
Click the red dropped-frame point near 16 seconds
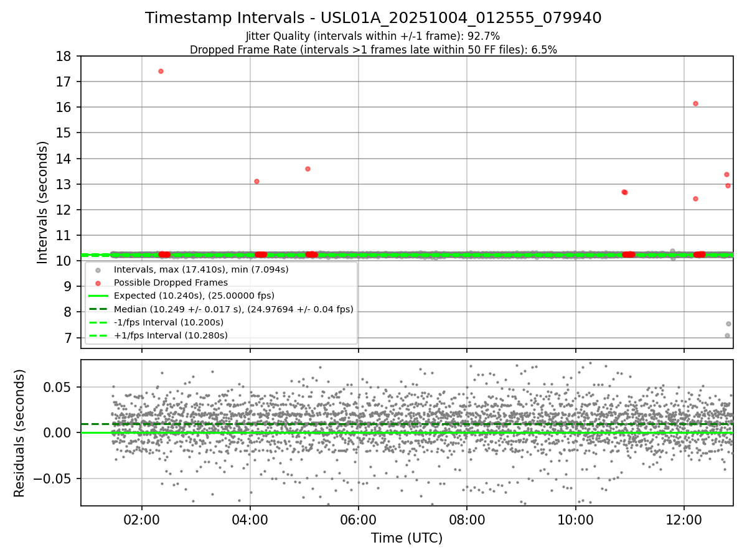point(695,103)
